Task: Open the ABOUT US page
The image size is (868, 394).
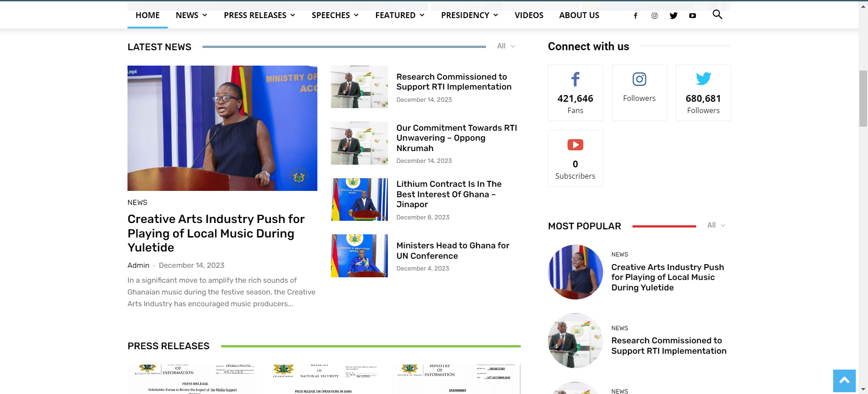Action: [579, 15]
